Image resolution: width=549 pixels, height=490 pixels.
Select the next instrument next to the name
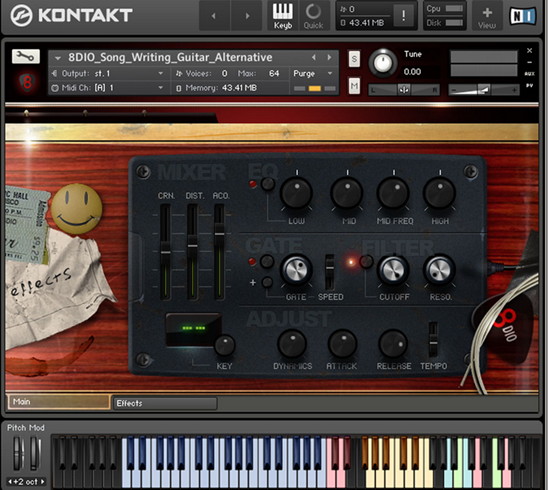coord(329,57)
